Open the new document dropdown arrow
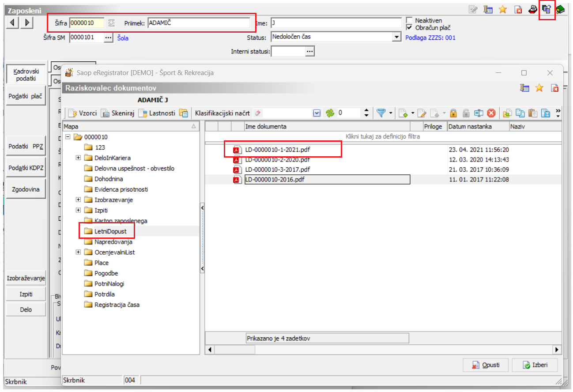 413,113
